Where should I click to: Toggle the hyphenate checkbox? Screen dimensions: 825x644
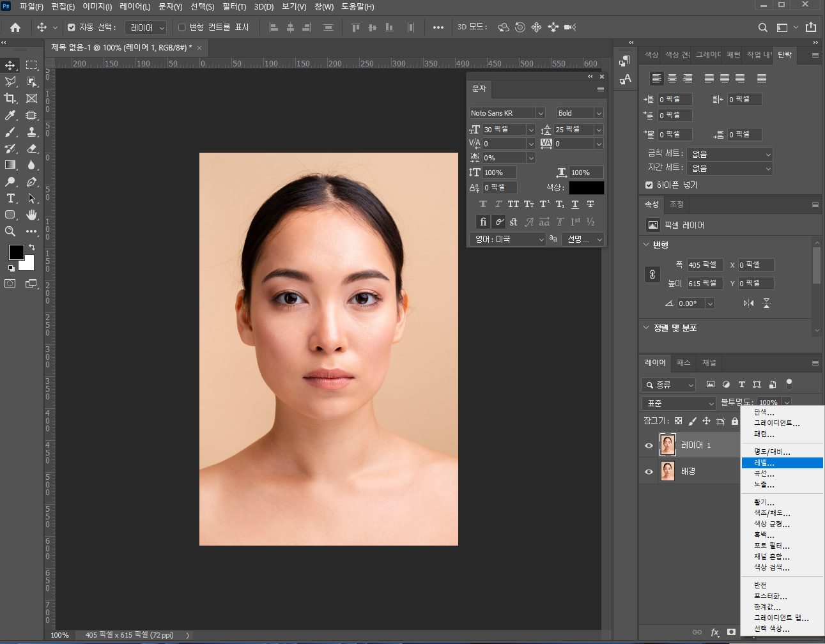point(649,185)
